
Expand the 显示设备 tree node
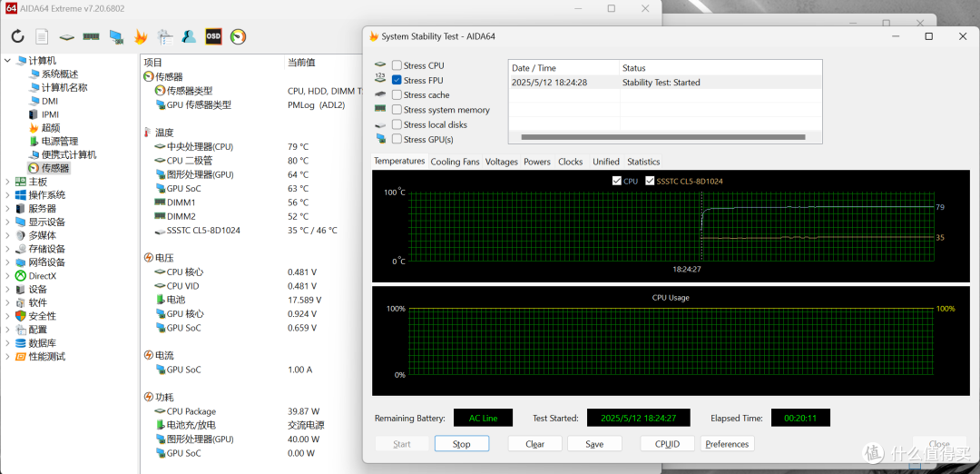click(7, 222)
